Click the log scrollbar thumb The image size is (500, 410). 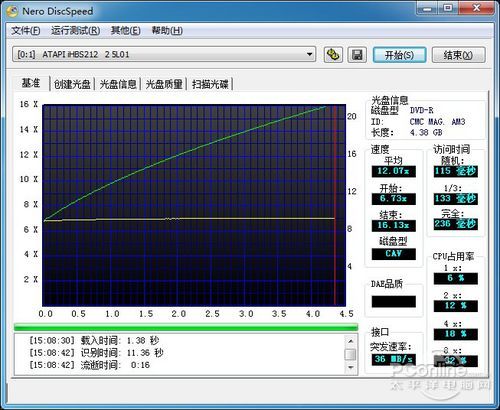pos(350,354)
